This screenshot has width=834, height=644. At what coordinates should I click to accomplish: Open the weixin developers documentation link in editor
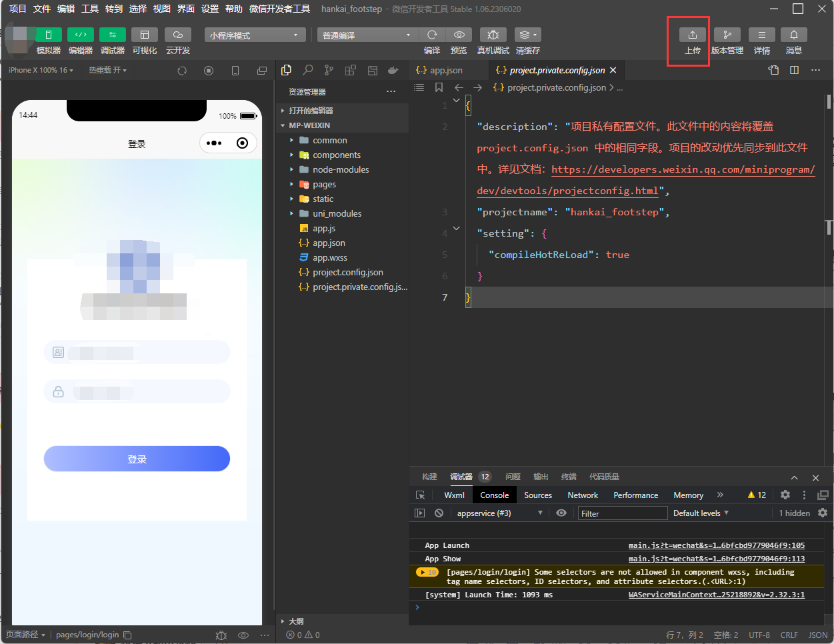[683, 169]
